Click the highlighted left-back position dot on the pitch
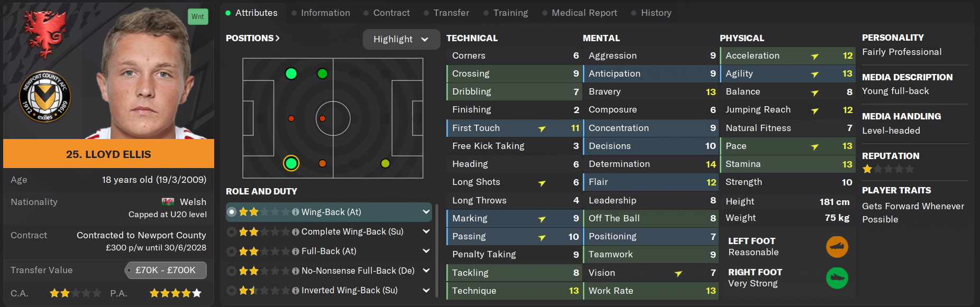This screenshot has height=307, width=980. coord(291,163)
